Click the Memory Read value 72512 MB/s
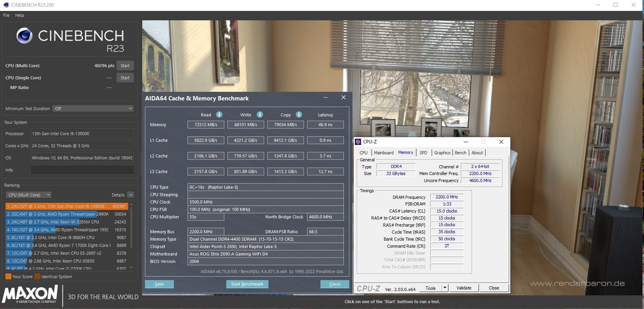This screenshot has width=644, height=309. coord(206,125)
